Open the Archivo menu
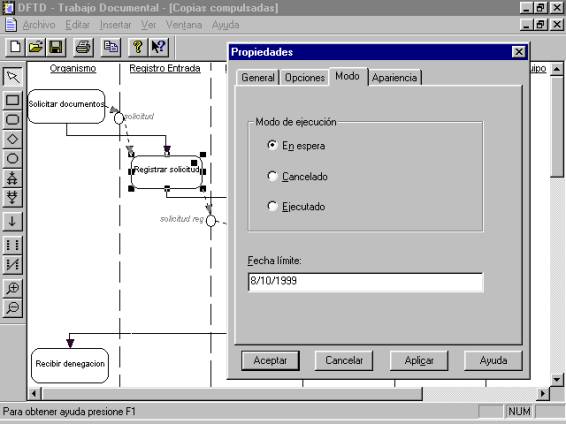Viewport: 566px width, 424px height. [x=39, y=25]
